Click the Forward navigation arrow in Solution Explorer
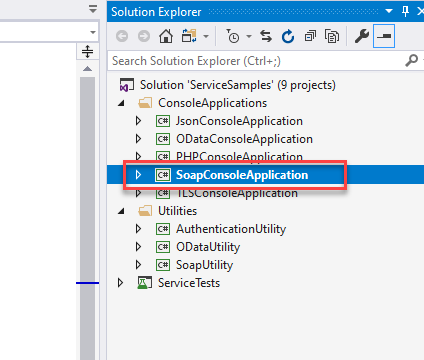 pyautogui.click(x=144, y=36)
